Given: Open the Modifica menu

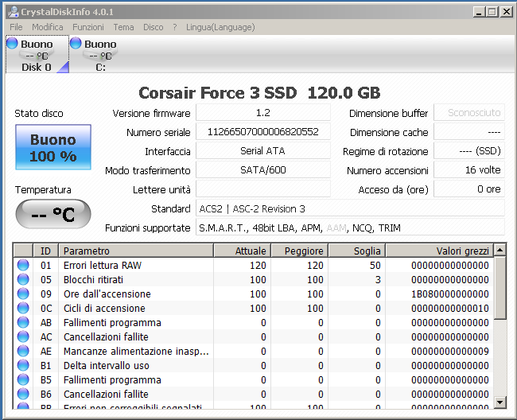Looking at the screenshot, I should pyautogui.click(x=48, y=27).
